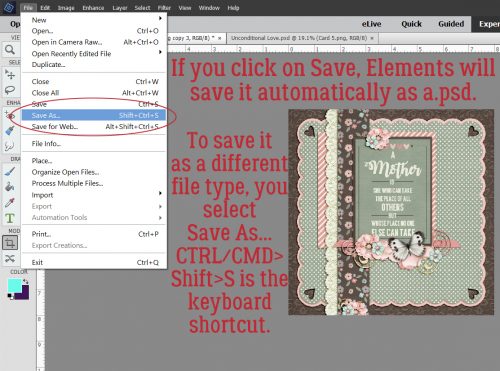This screenshot has height=371, width=500.
Task: Swap foreground and background colors
Action: point(26,282)
